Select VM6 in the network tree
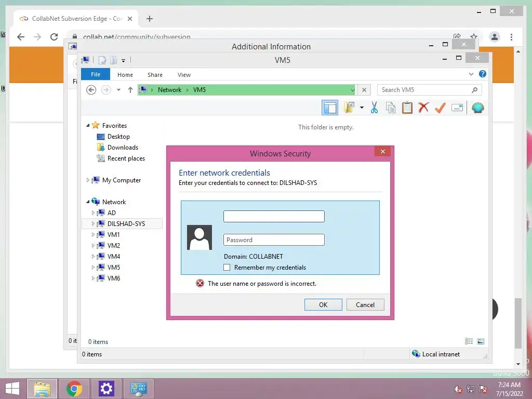 (x=114, y=278)
